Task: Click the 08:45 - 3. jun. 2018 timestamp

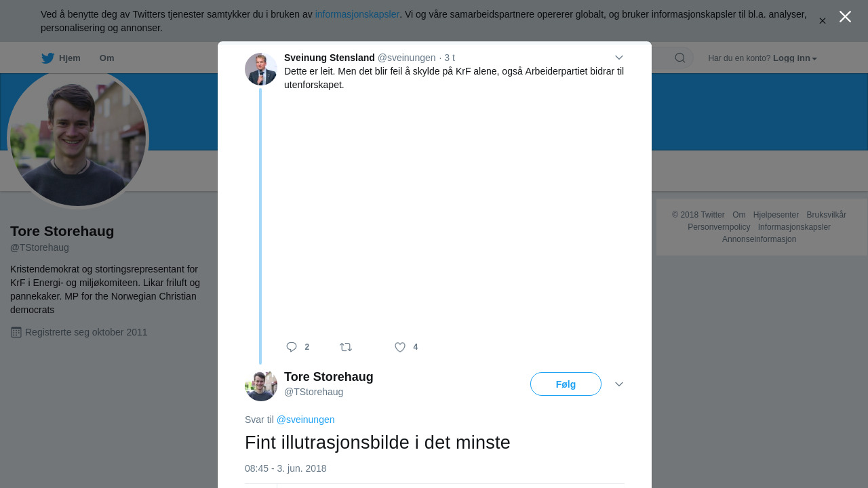Action: click(285, 468)
